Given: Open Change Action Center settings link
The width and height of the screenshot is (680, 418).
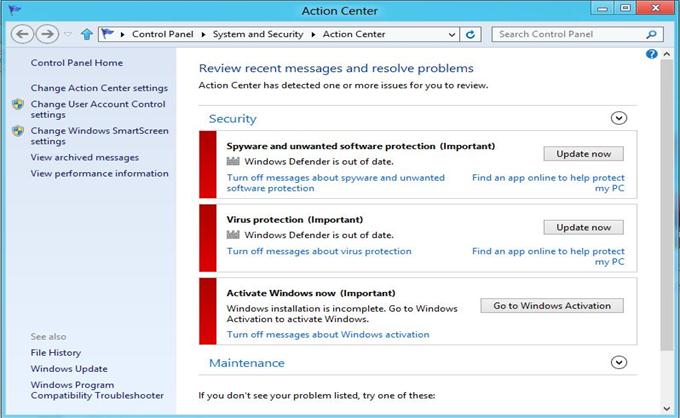Looking at the screenshot, I should point(99,88).
